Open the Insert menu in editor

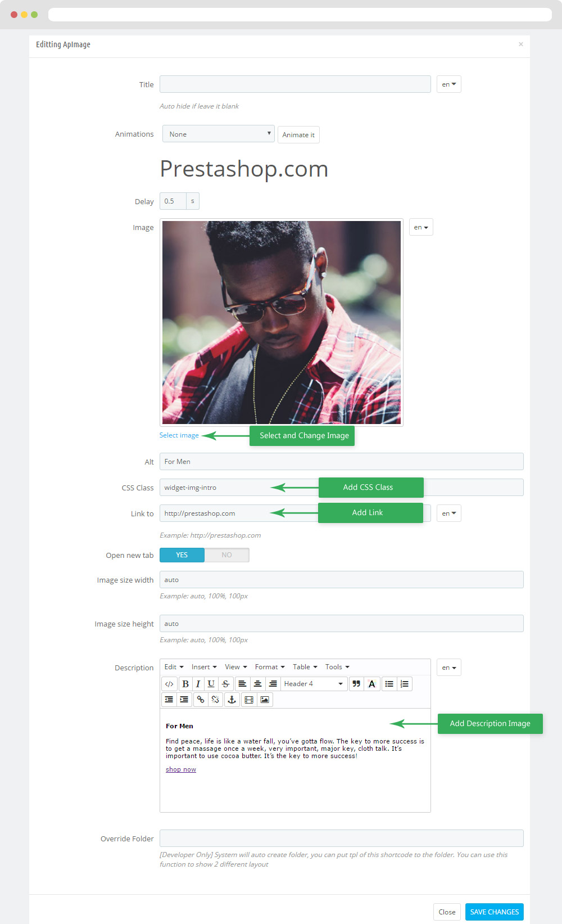click(x=204, y=667)
